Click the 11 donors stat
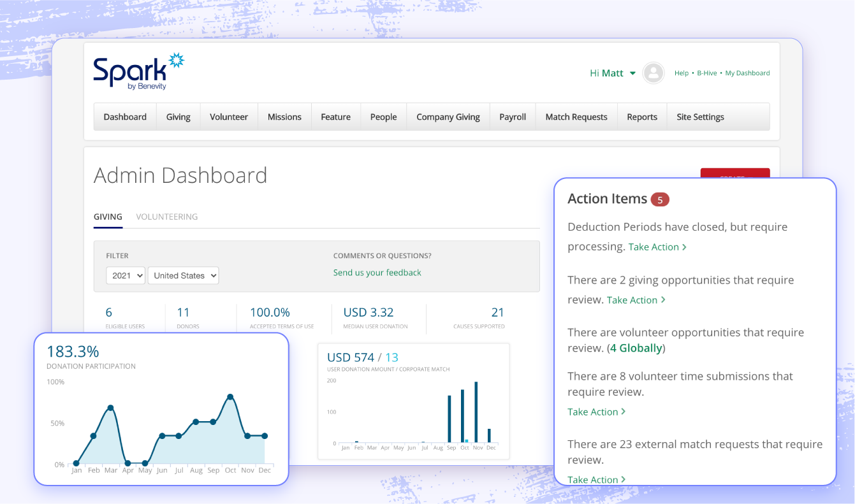Image resolution: width=855 pixels, height=504 pixels. (x=184, y=312)
